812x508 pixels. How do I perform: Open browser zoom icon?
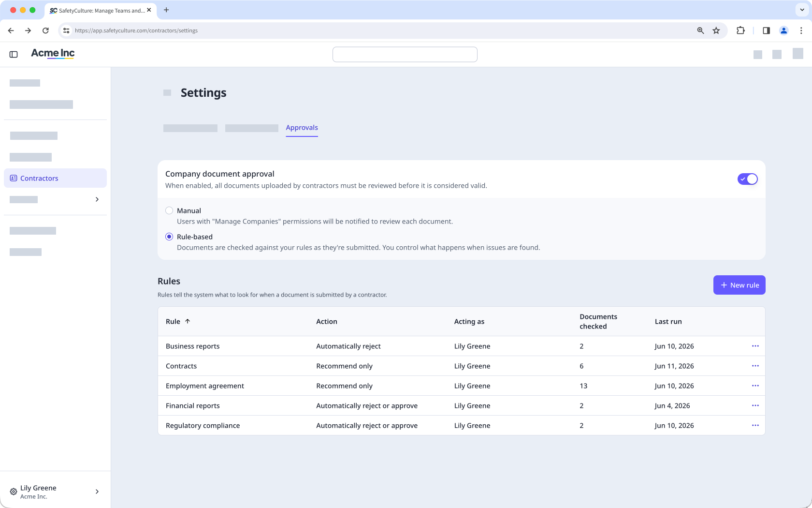(x=700, y=30)
